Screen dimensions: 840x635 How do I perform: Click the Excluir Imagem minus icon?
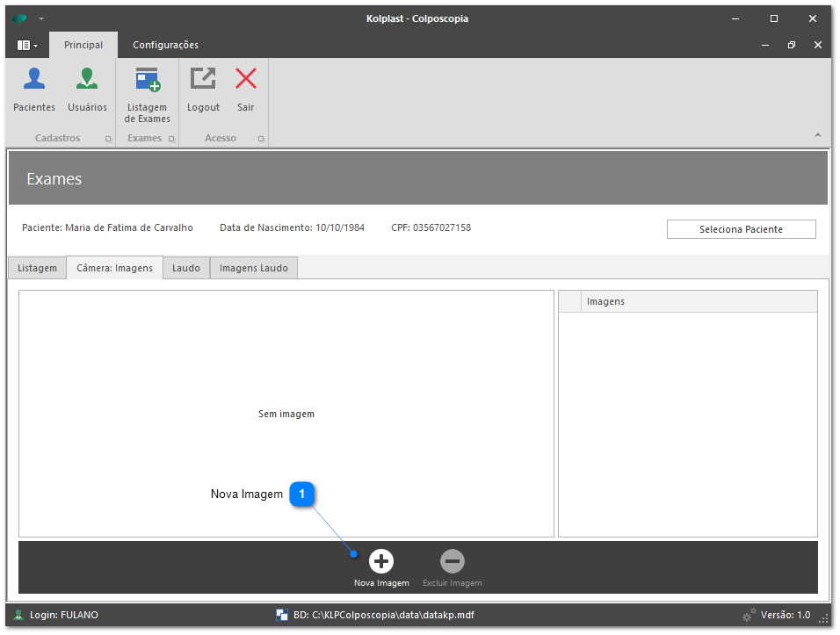[x=452, y=561]
